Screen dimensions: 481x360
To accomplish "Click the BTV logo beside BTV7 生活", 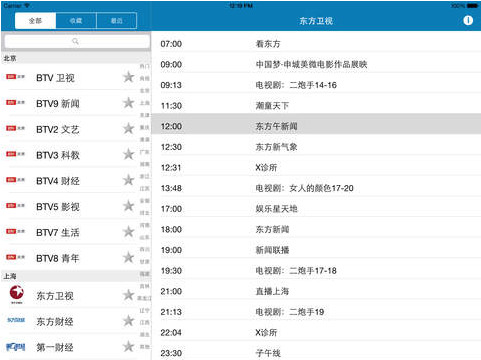I will [x=15, y=231].
